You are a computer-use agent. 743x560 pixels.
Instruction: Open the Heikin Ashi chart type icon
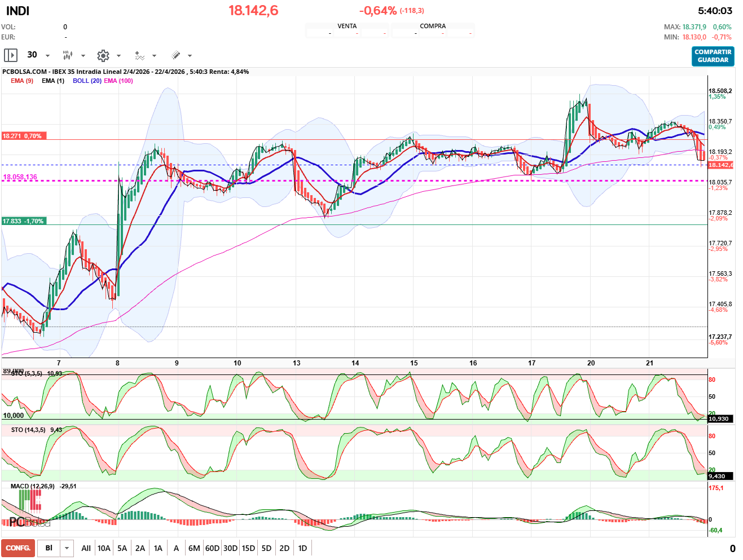[68, 55]
